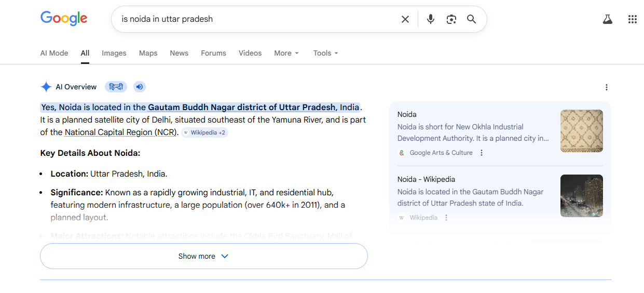
Task: Open the Google apps grid
Action: click(632, 19)
